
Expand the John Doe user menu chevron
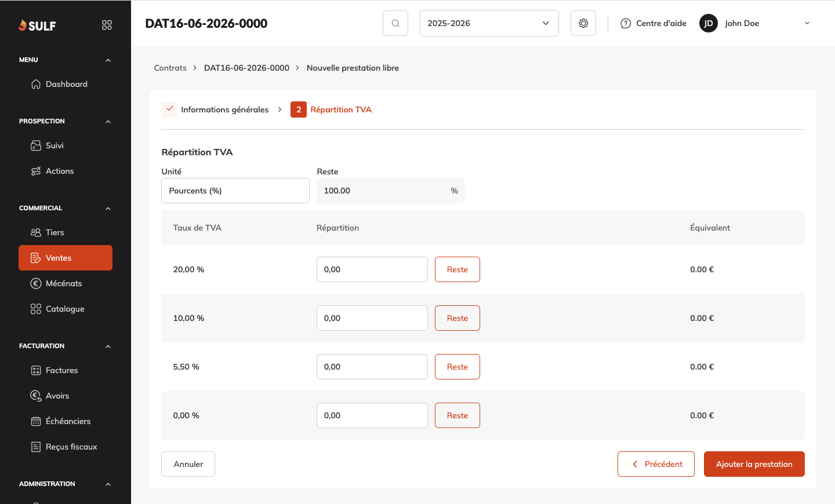(x=807, y=23)
